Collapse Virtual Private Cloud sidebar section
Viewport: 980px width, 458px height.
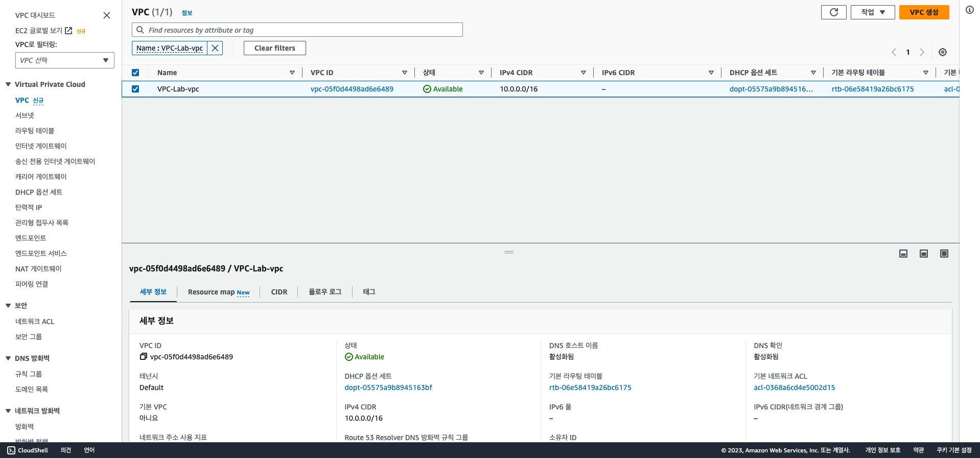(8, 84)
